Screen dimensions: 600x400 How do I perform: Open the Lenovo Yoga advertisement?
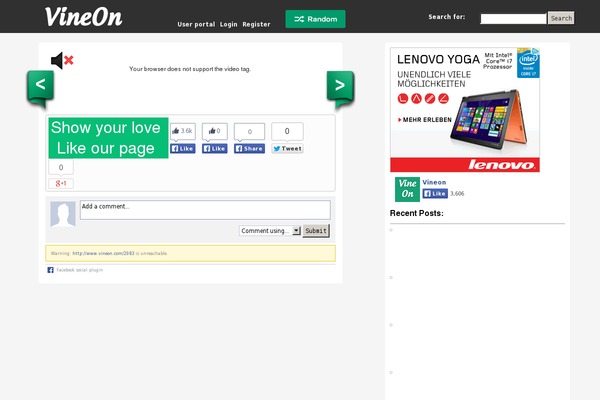click(x=465, y=109)
